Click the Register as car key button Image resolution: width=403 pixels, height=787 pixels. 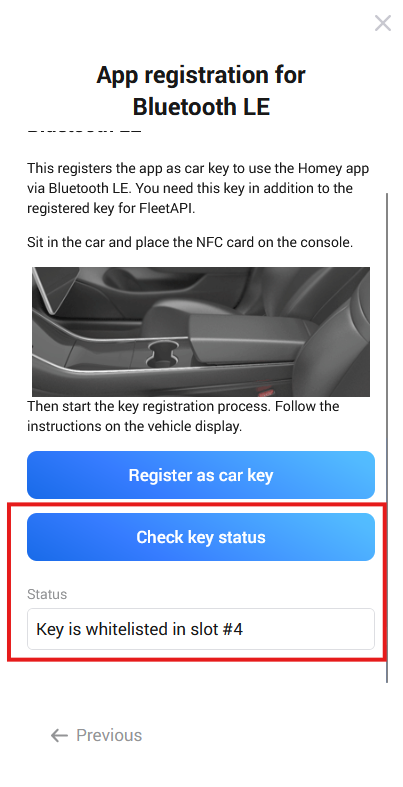[x=201, y=475]
